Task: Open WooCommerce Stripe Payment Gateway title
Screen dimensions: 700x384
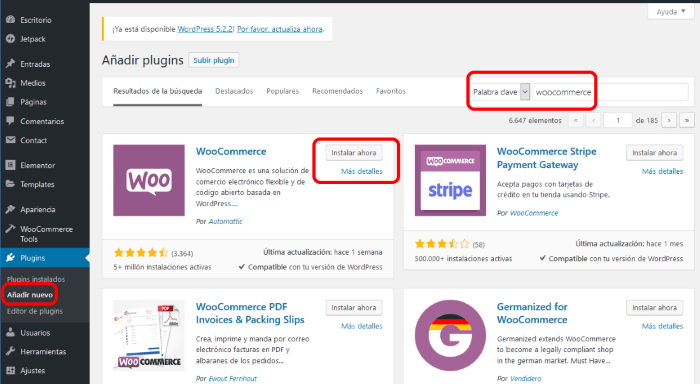Action: [x=546, y=158]
